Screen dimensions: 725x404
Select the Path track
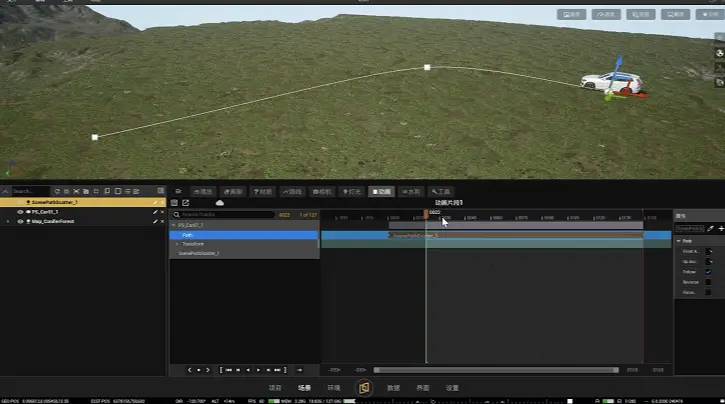pos(244,235)
